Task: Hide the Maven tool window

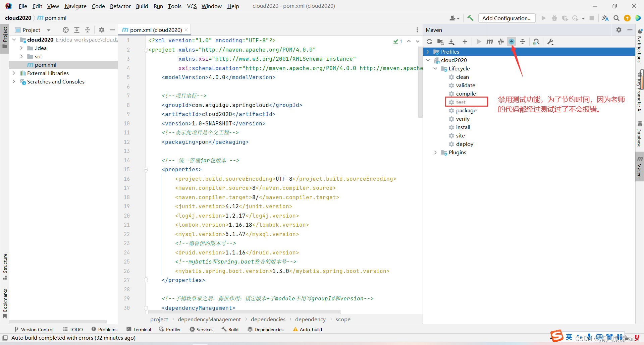Action: pyautogui.click(x=630, y=30)
